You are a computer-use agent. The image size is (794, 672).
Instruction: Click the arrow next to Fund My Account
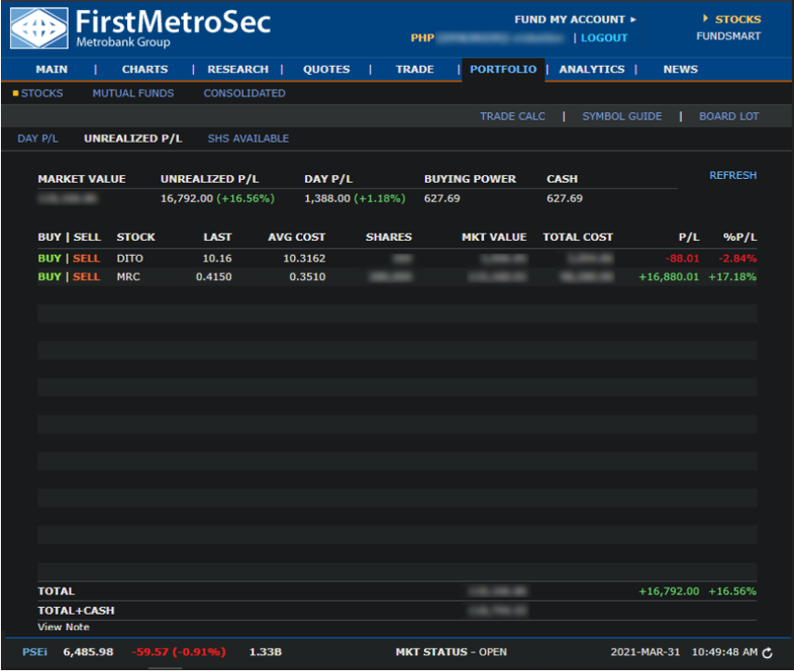633,19
